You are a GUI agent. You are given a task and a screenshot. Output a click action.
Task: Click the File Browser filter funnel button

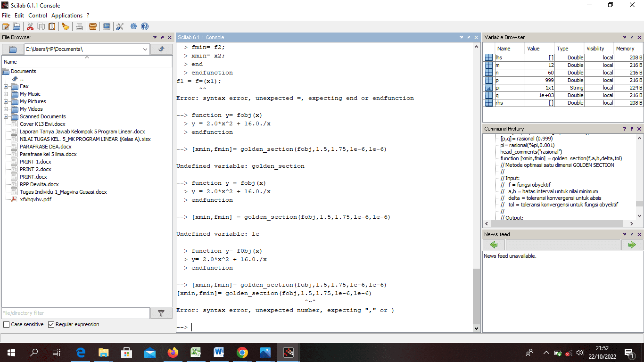pos(161,313)
